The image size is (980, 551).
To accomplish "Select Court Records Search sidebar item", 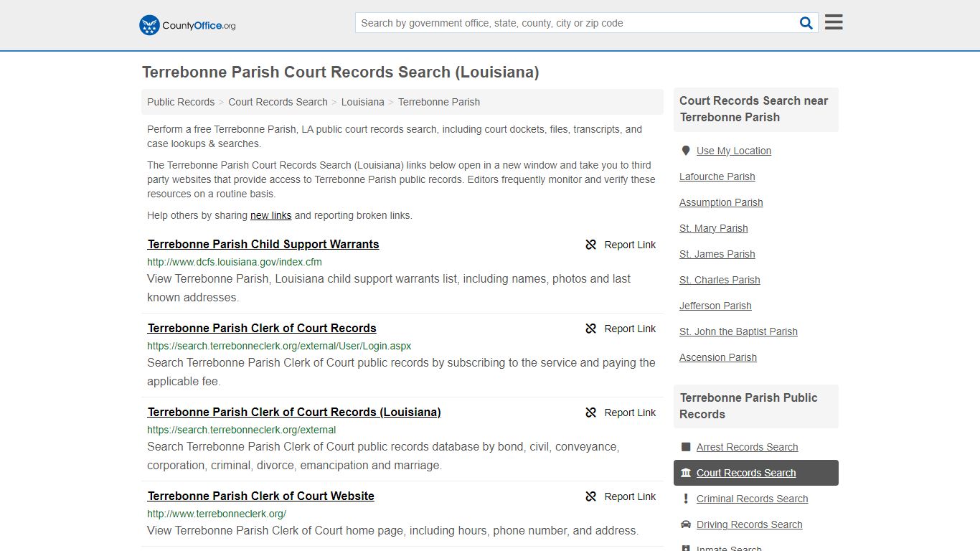I will click(x=756, y=473).
